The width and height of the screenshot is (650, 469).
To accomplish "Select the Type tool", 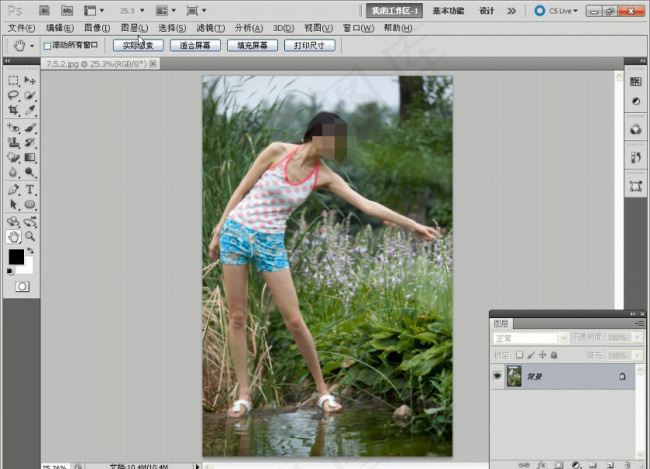I will (x=30, y=190).
